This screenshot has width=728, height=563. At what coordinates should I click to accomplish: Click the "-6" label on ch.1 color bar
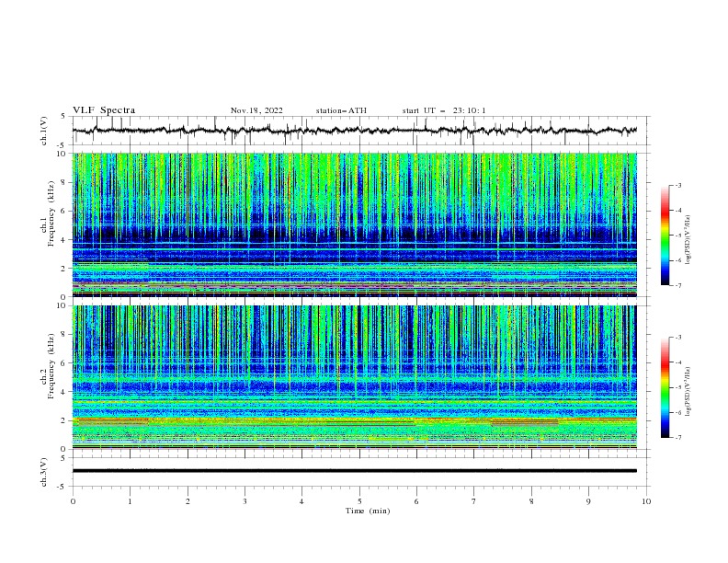point(678,260)
